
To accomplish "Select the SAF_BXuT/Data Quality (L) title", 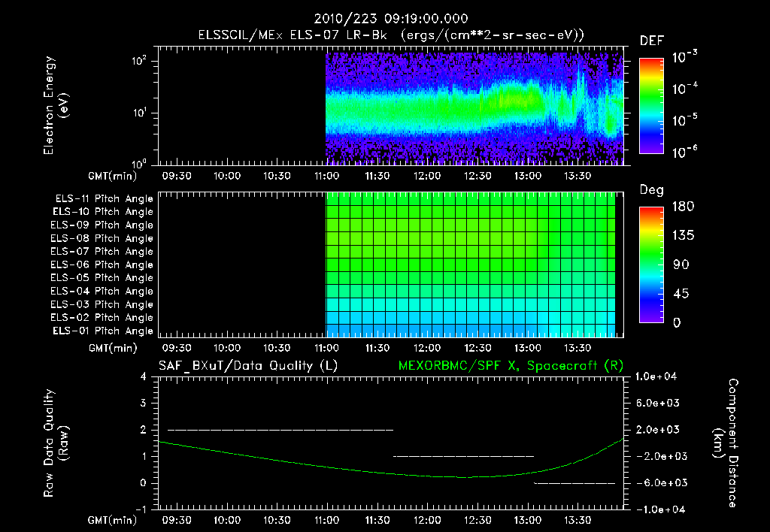I will (x=248, y=366).
